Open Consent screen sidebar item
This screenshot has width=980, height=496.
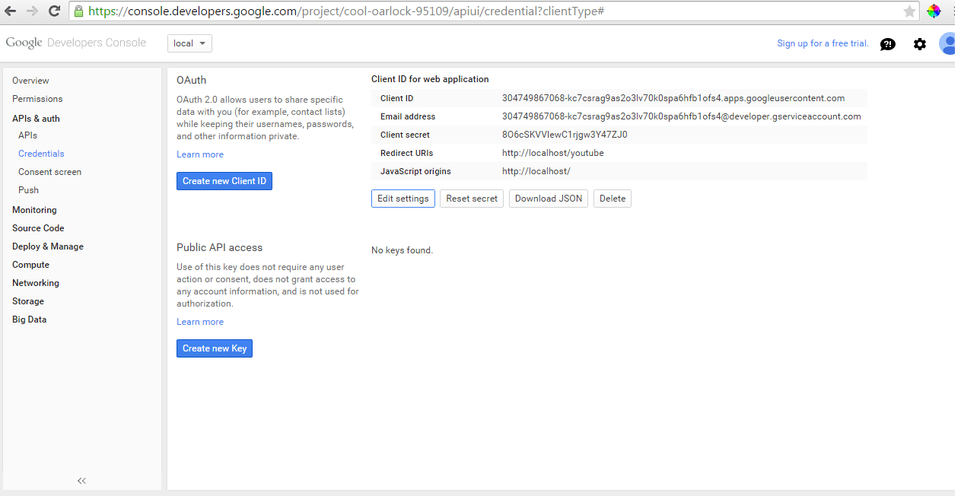[x=49, y=172]
